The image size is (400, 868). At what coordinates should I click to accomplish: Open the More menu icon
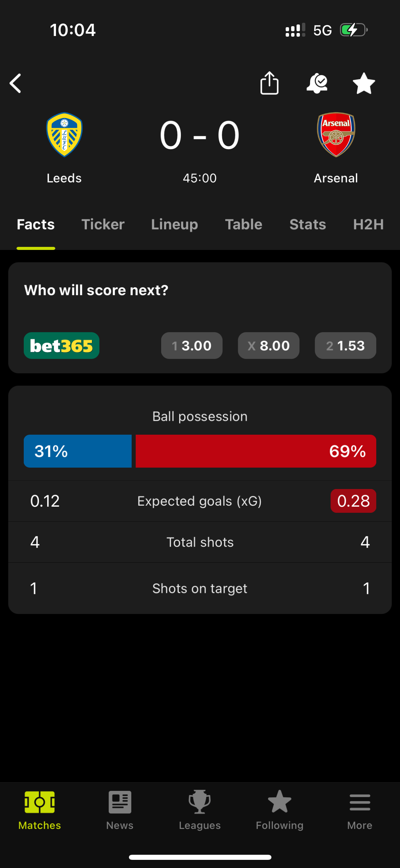tap(360, 802)
